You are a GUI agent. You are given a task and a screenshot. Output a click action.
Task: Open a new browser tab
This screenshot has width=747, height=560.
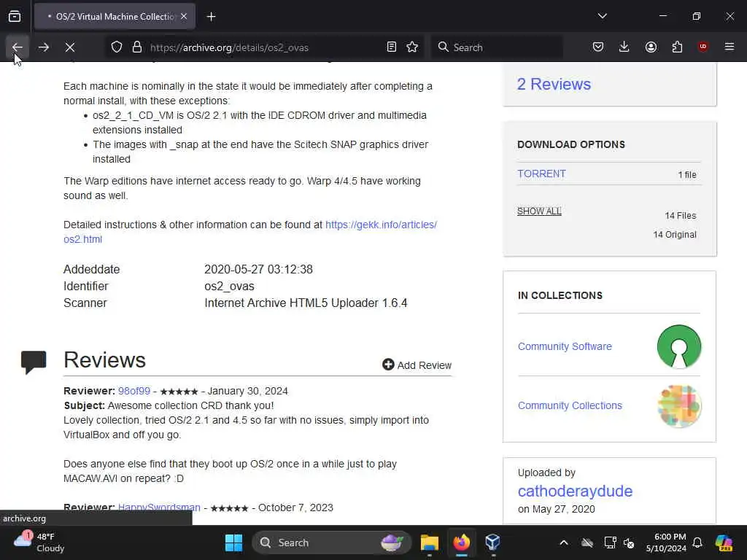click(211, 17)
